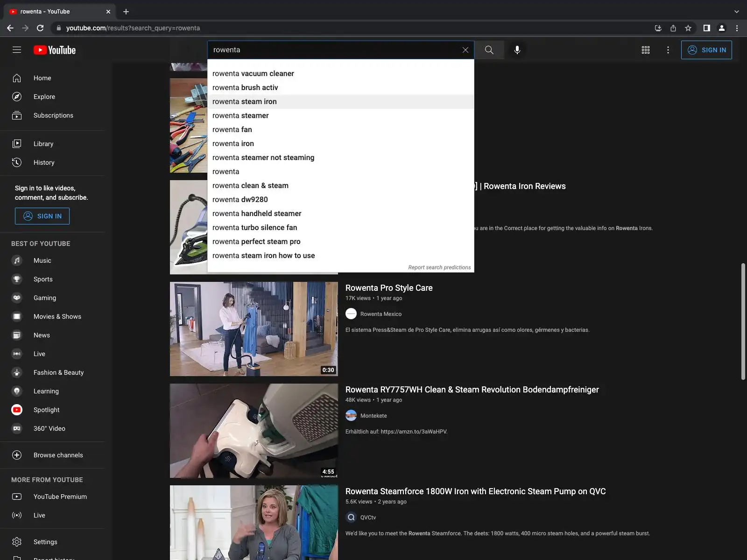Toggle Chrome side panel
Viewport: 747px width, 560px height.
pyautogui.click(x=707, y=28)
